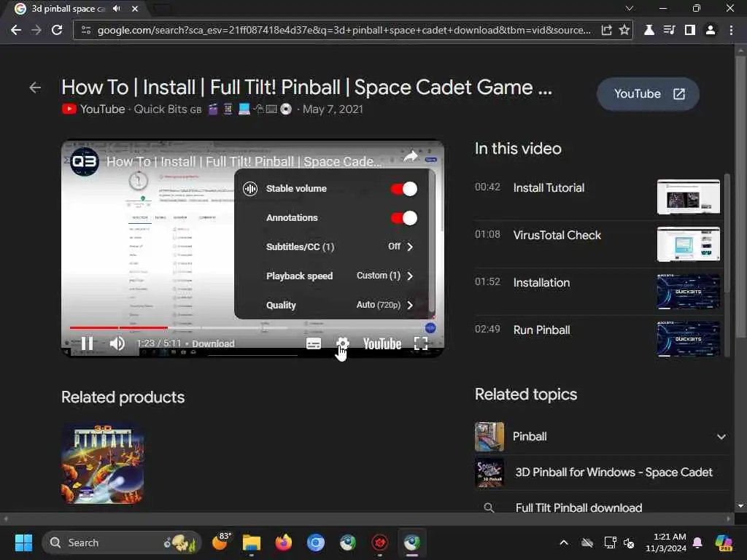
Task: Pause the video playback
Action: coord(87,343)
